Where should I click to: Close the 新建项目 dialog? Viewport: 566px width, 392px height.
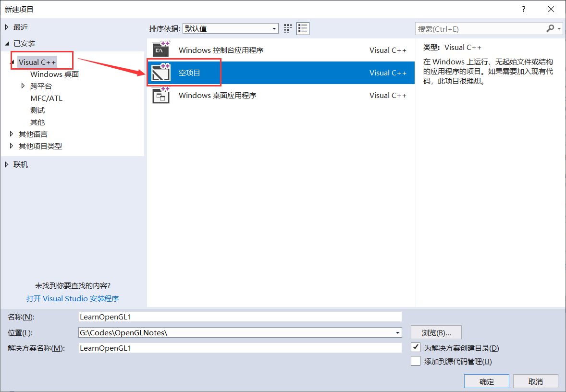551,10
